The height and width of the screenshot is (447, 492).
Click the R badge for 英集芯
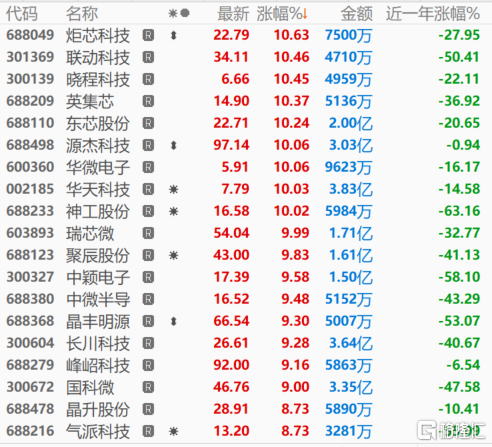point(148,101)
